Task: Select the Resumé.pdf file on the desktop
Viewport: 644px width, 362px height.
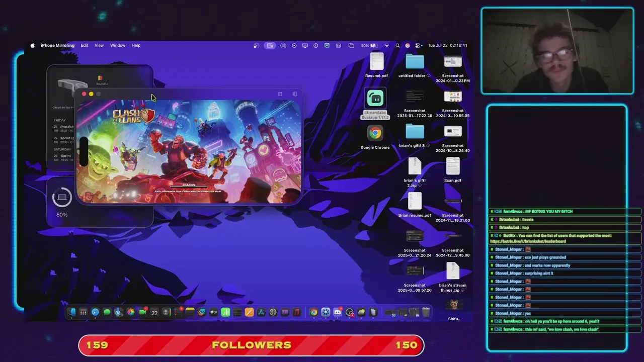Action: (x=377, y=65)
